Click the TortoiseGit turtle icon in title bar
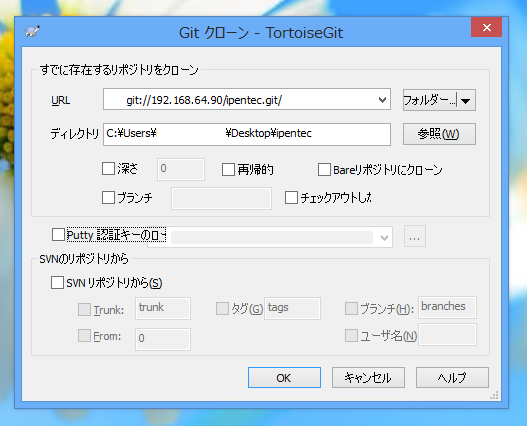 [32, 32]
